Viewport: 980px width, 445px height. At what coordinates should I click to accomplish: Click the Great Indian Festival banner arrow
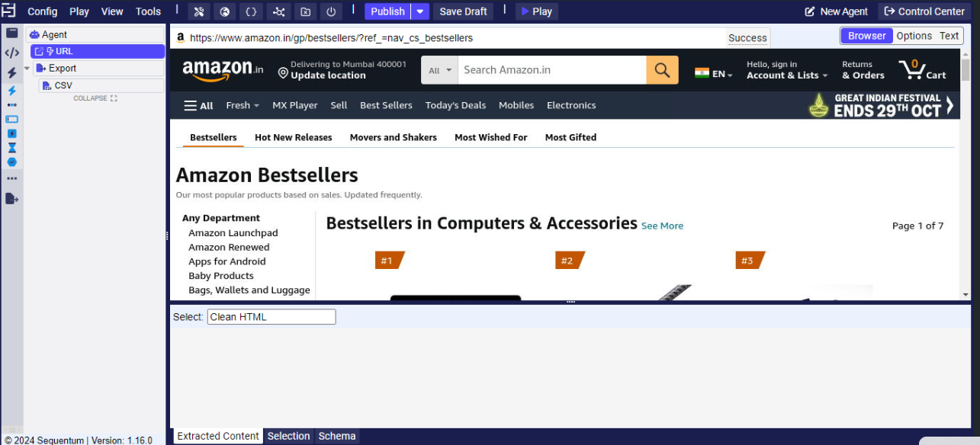(949, 105)
